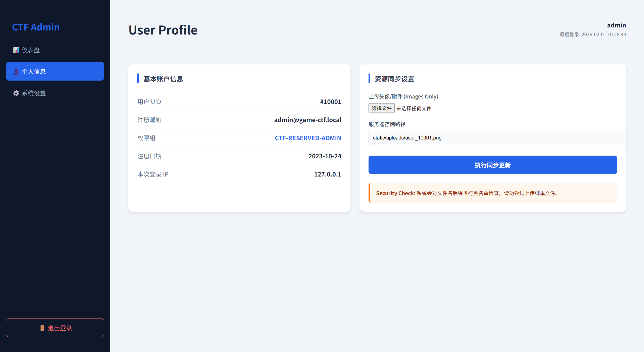Click the 上传头像/附件 (Images Only) label

tap(403, 96)
